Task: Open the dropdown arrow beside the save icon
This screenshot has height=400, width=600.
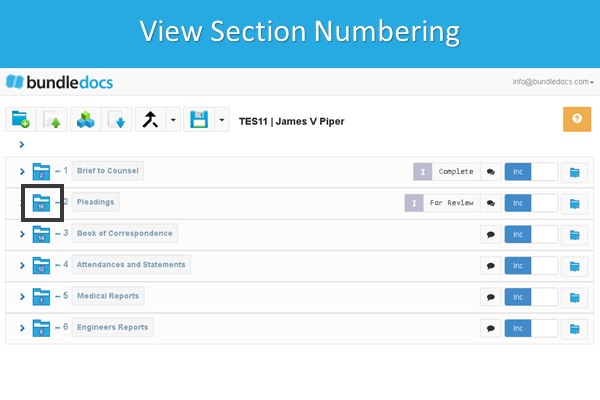Action: pyautogui.click(x=221, y=120)
